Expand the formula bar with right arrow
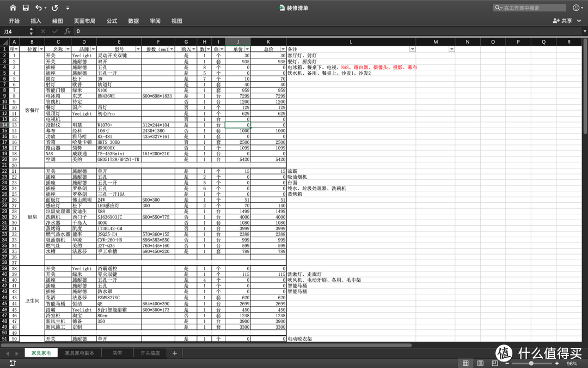This screenshot has height=368, width=588. (585, 31)
